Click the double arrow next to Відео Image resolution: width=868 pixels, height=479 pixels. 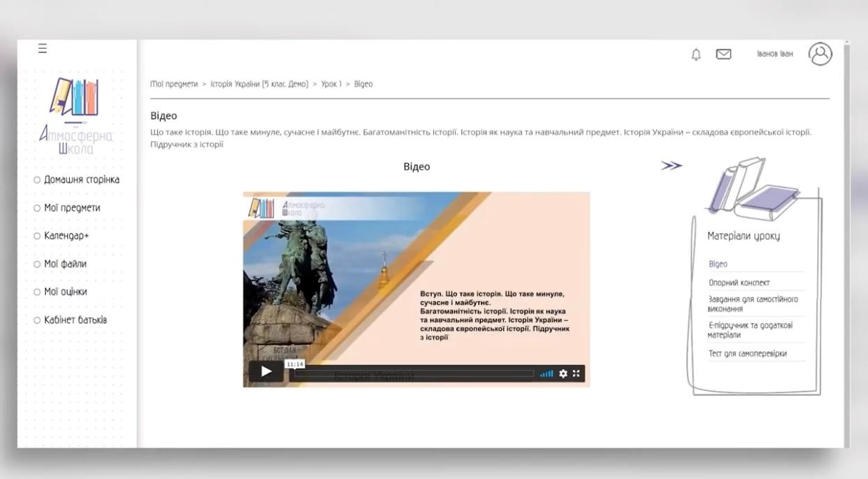(x=671, y=166)
